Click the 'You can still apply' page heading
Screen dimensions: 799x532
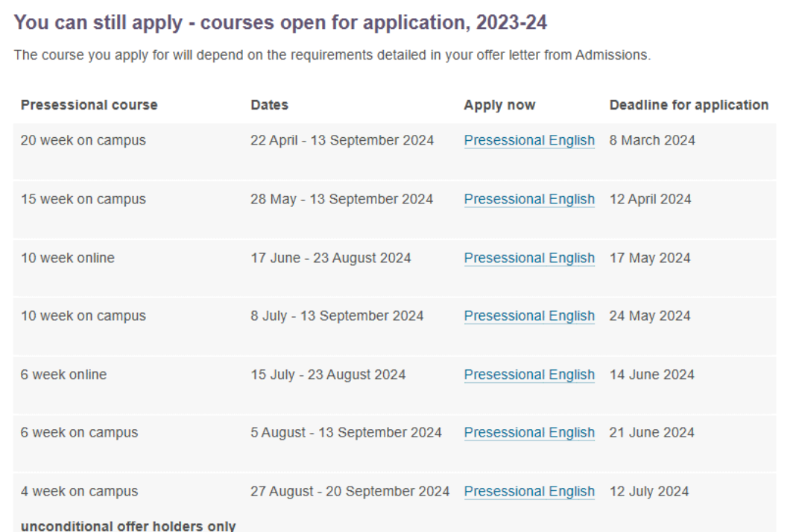click(x=280, y=23)
